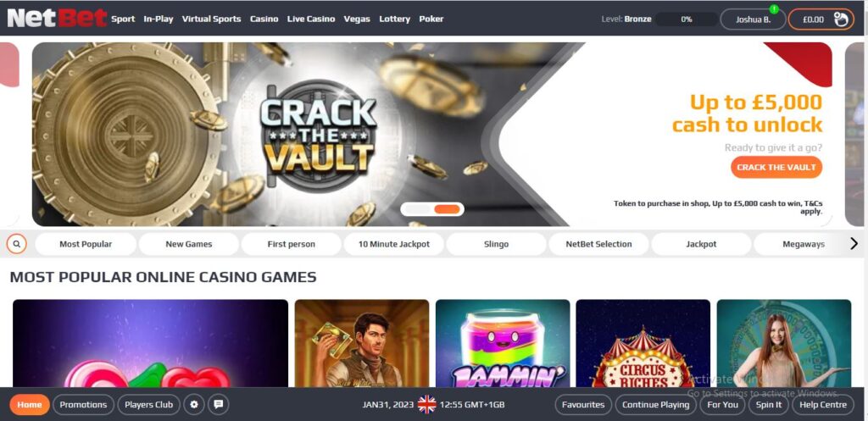Image resolution: width=868 pixels, height=421 pixels.
Task: Open the green notification badge on profile
Action: point(774,8)
